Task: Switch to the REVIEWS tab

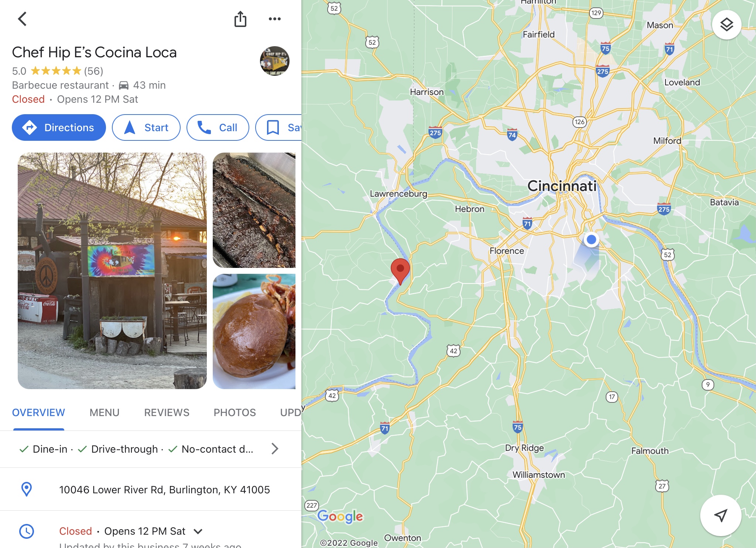Action: tap(167, 412)
